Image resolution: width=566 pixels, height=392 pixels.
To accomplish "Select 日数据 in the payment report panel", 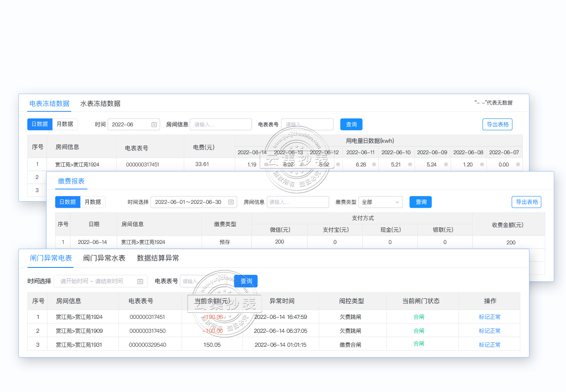I will [67, 202].
